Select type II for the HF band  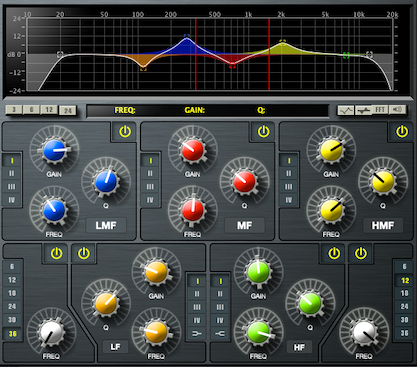[220, 294]
